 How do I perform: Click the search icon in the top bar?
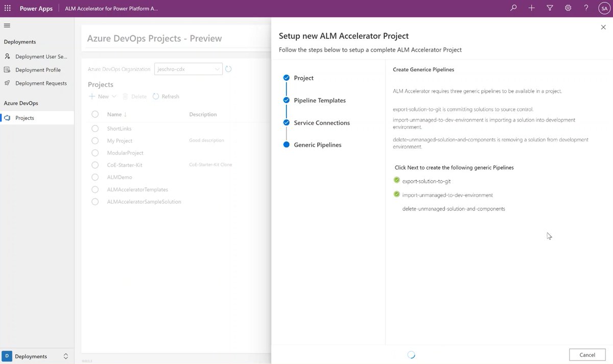coord(513,8)
